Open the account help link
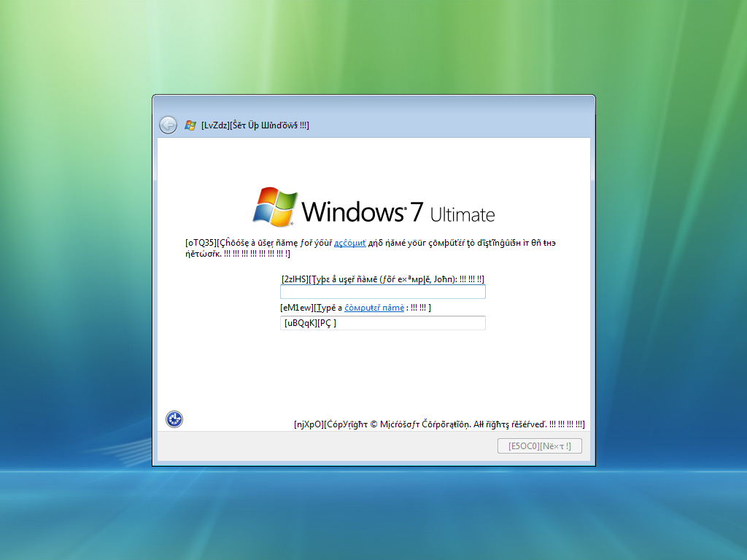This screenshot has width=747, height=560. click(349, 243)
